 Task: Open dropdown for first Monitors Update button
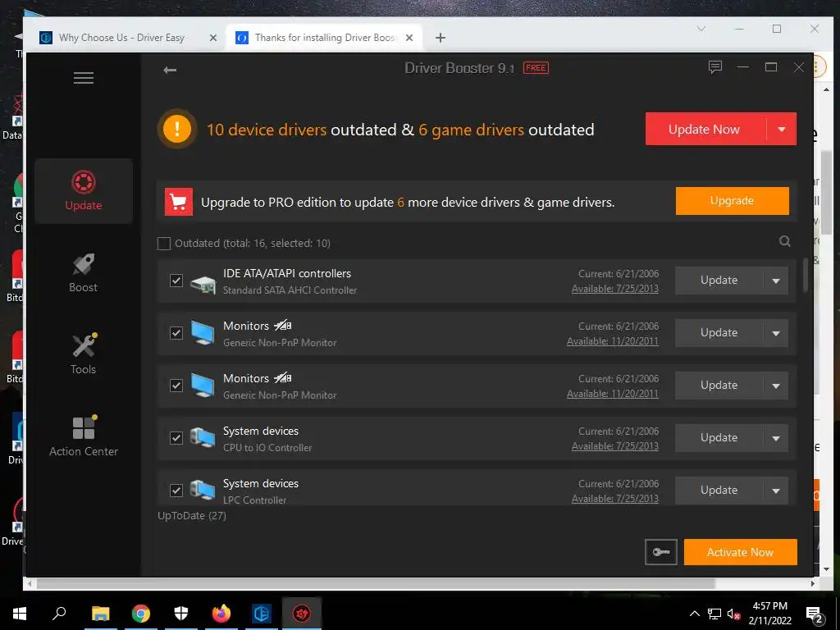click(776, 333)
